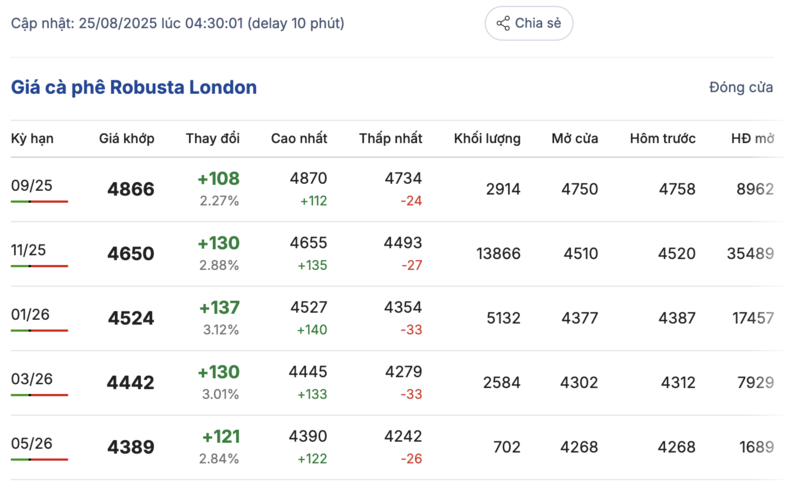
Task: Select the 03/26 contract term
Action: click(x=31, y=379)
